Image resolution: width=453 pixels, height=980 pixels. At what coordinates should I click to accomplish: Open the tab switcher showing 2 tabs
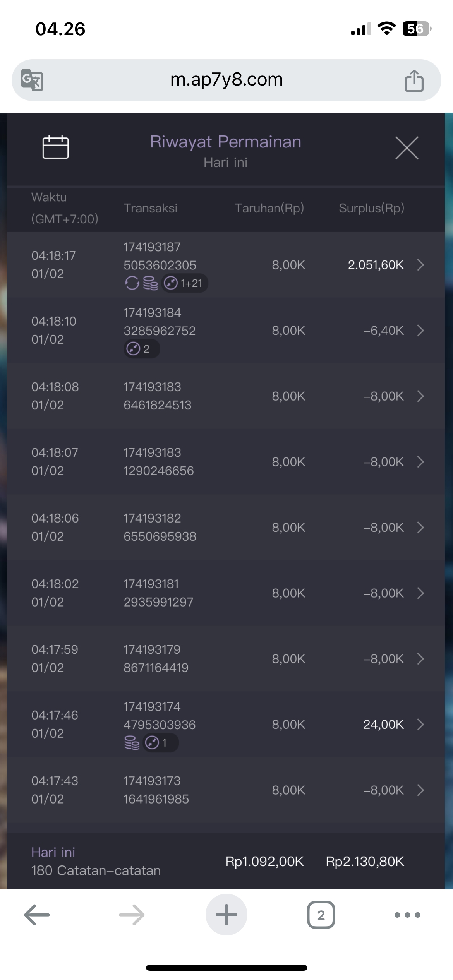click(321, 915)
